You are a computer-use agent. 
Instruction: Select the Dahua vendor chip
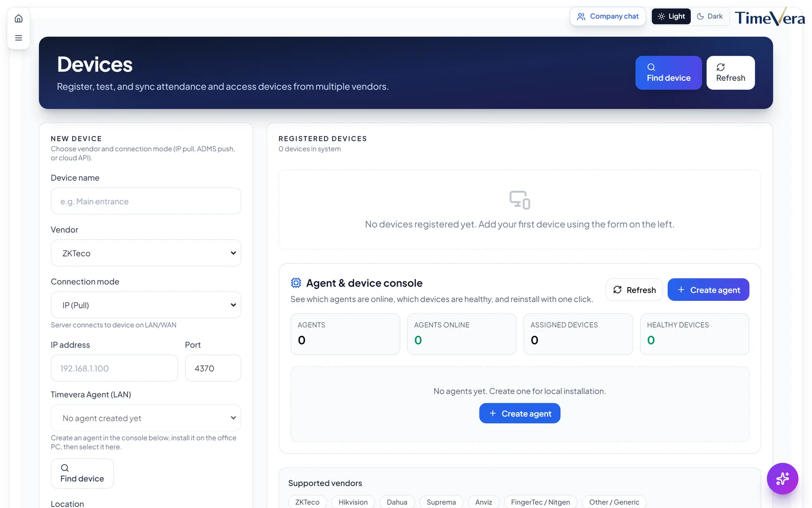click(397, 502)
